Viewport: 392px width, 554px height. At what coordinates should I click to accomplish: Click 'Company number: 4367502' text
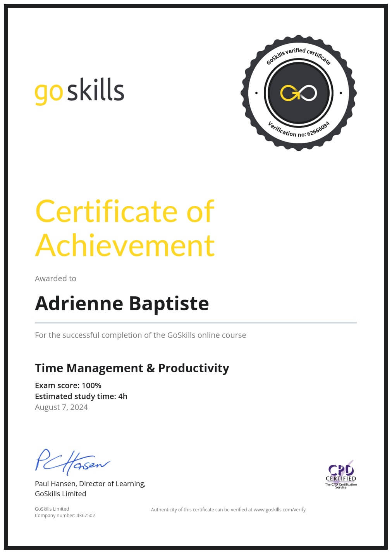tap(65, 516)
